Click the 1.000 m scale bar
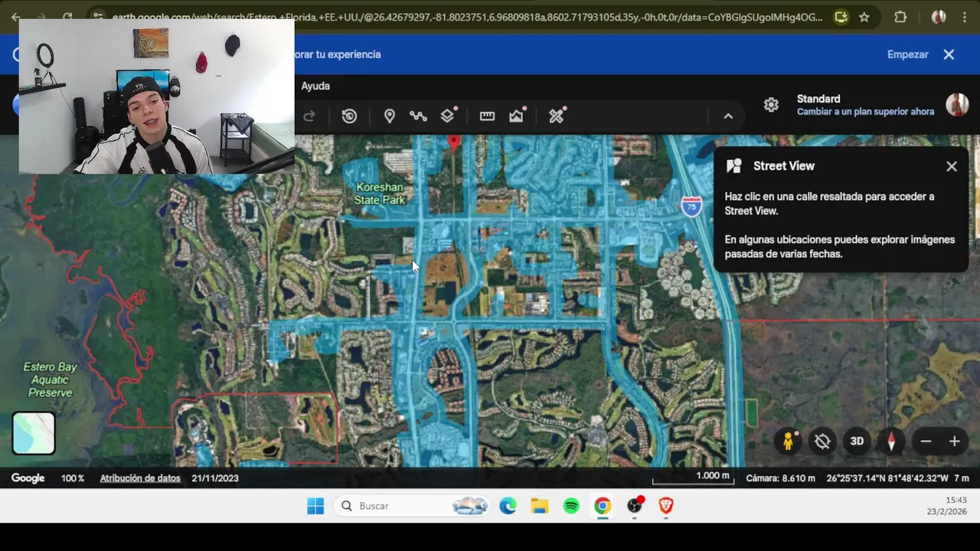The image size is (980, 551). pos(692,478)
